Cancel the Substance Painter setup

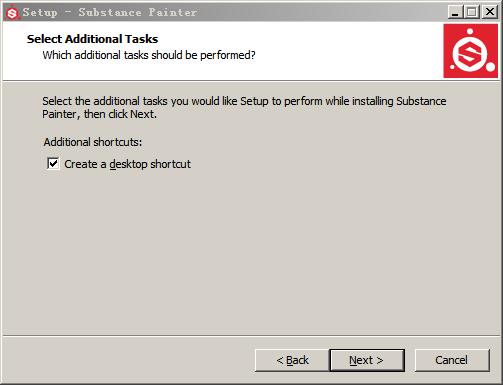[452, 360]
